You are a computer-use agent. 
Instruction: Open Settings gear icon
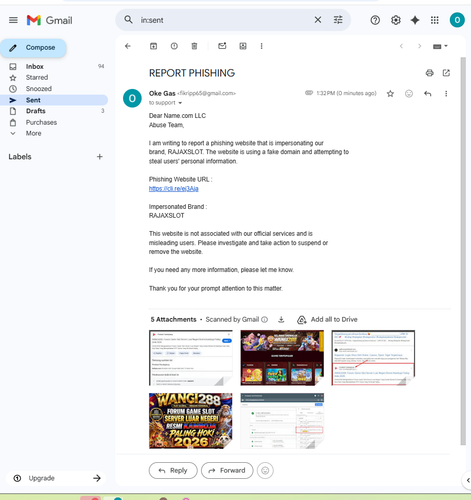tap(396, 20)
